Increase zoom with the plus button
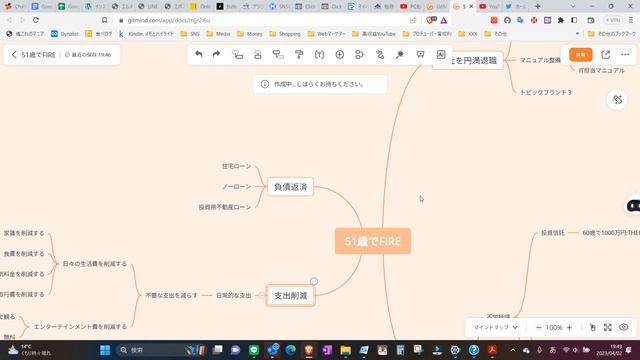The image size is (640, 360). click(569, 327)
